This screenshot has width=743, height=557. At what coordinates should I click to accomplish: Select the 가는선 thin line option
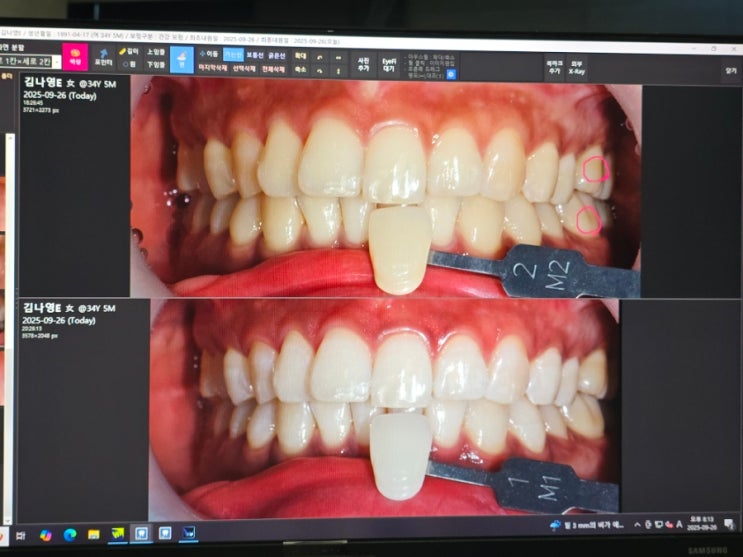(x=233, y=55)
